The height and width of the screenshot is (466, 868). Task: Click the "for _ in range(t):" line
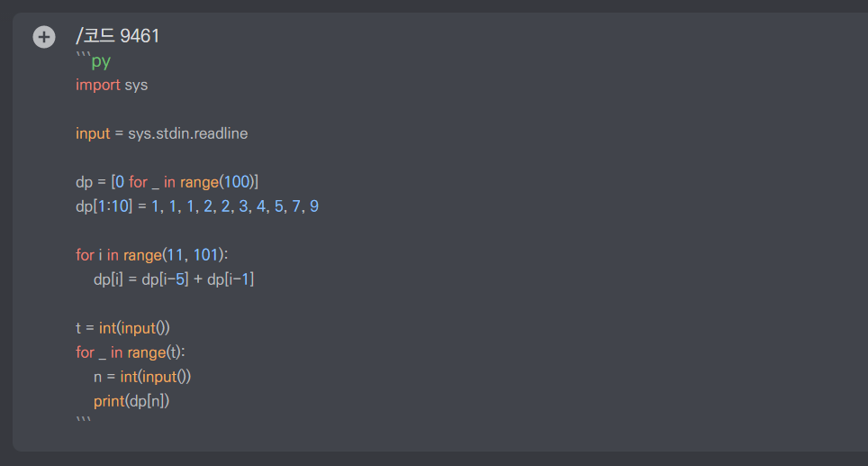click(136, 352)
